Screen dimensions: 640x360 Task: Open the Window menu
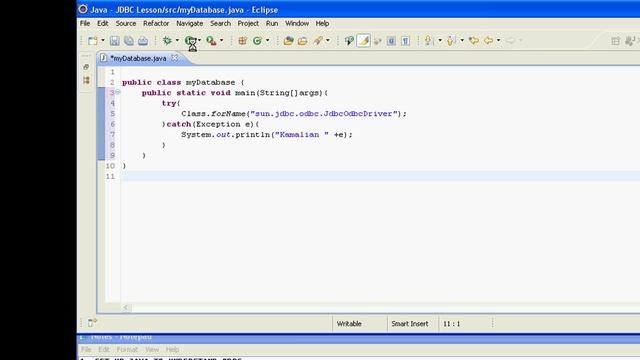pyautogui.click(x=297, y=23)
